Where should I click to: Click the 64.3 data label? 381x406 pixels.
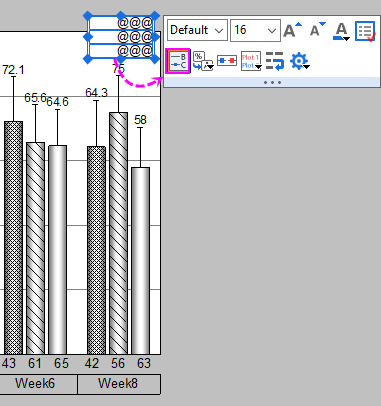96,93
